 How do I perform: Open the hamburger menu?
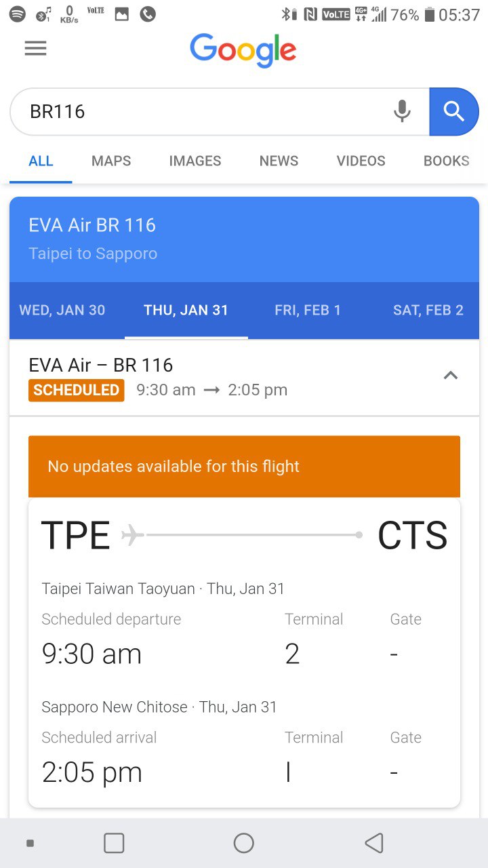coord(35,49)
